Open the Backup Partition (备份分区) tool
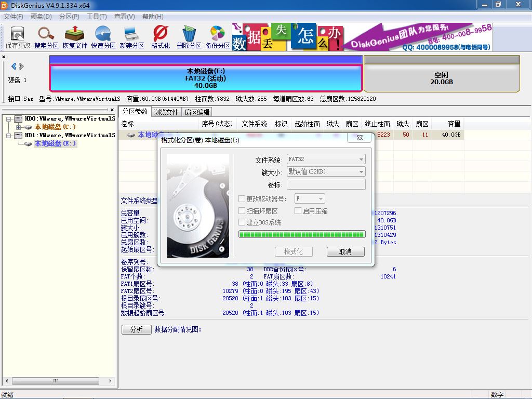Screen dimensions: 532x399 tap(218, 37)
